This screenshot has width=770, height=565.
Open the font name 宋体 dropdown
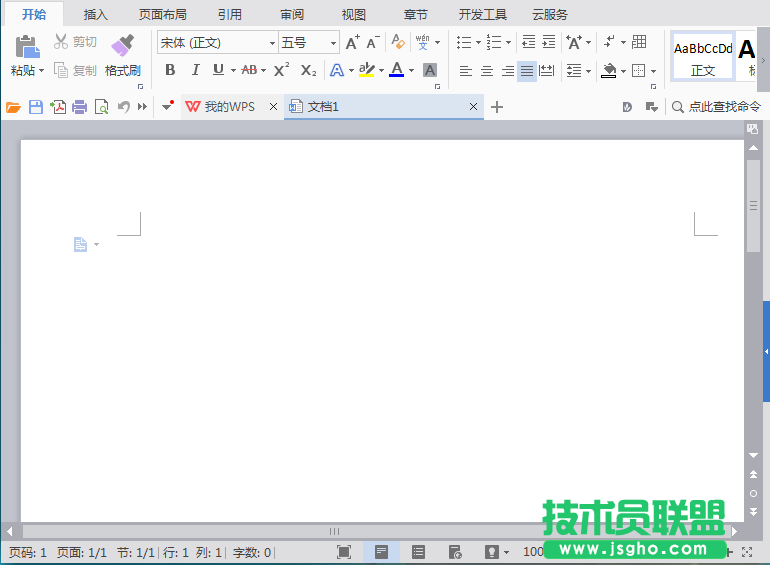point(273,43)
